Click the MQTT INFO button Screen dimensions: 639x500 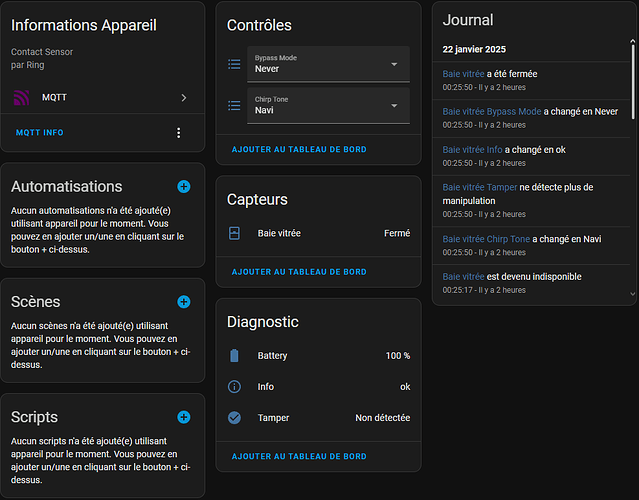40,133
